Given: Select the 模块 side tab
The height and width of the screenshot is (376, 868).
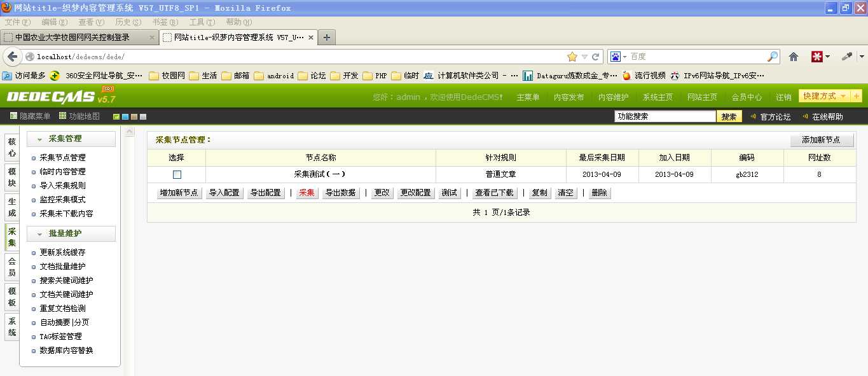Looking at the screenshot, I should [x=12, y=178].
